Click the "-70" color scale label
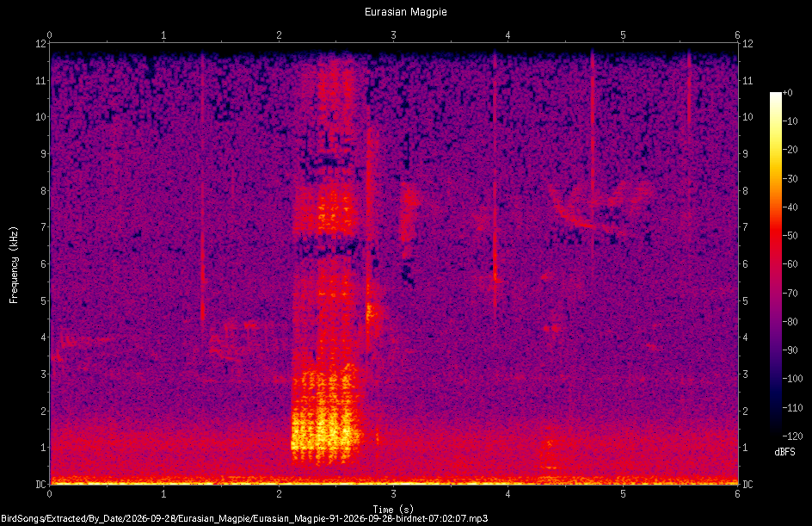Screen dimensions: 812x526 tap(790, 294)
